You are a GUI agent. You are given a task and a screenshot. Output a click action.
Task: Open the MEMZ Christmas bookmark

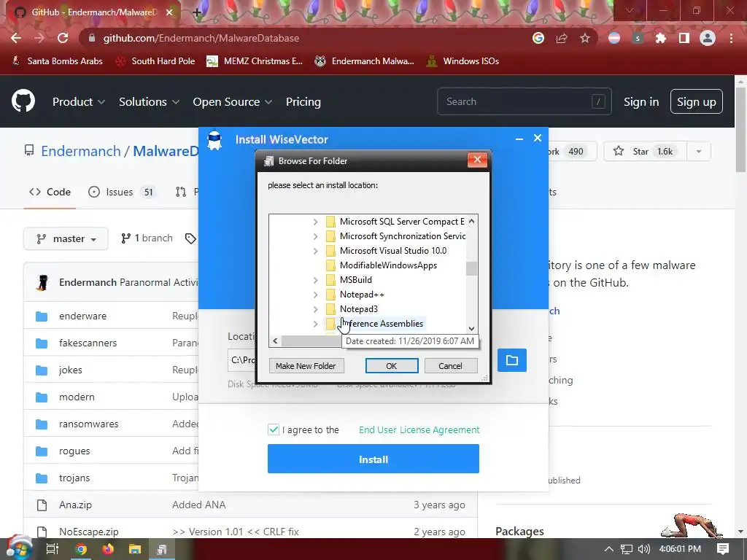[255, 61]
